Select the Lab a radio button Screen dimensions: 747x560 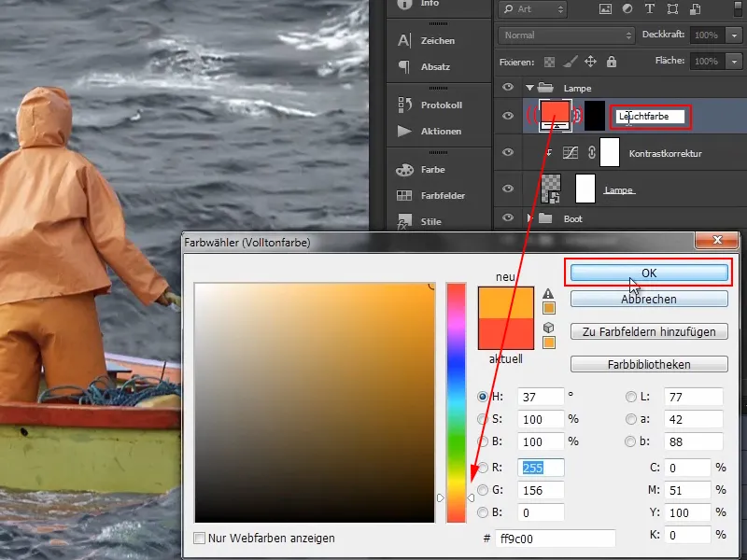(631, 419)
